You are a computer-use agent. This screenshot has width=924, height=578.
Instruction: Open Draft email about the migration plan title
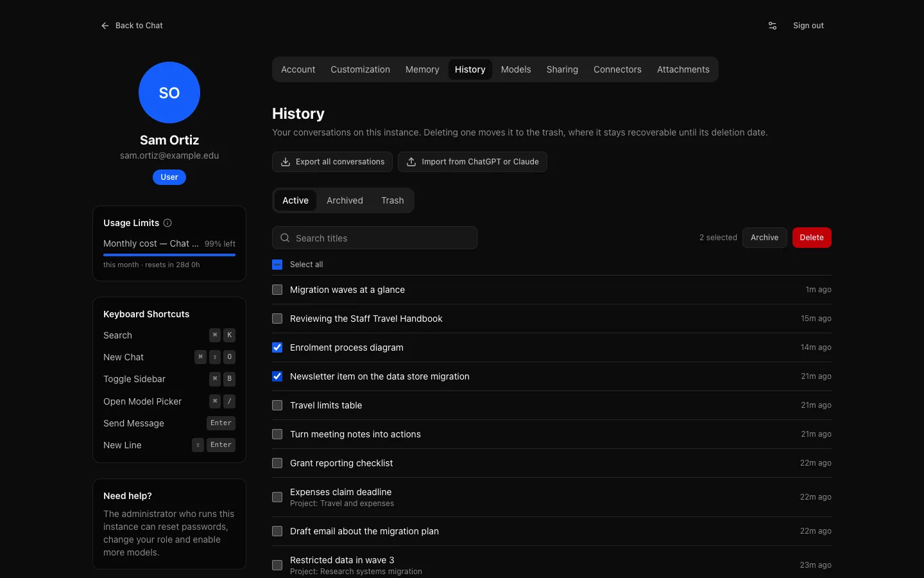(x=364, y=531)
